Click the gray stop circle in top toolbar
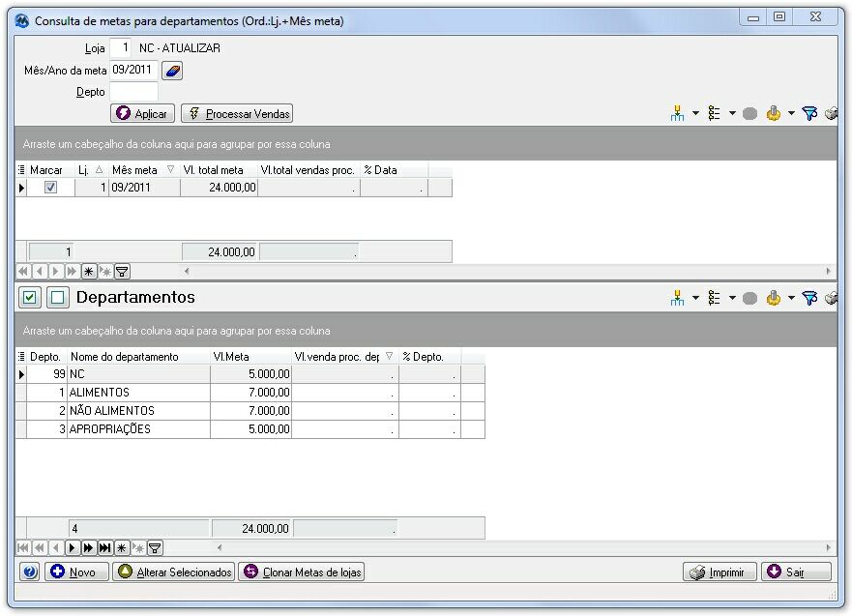The height and width of the screenshot is (616, 852). (749, 113)
